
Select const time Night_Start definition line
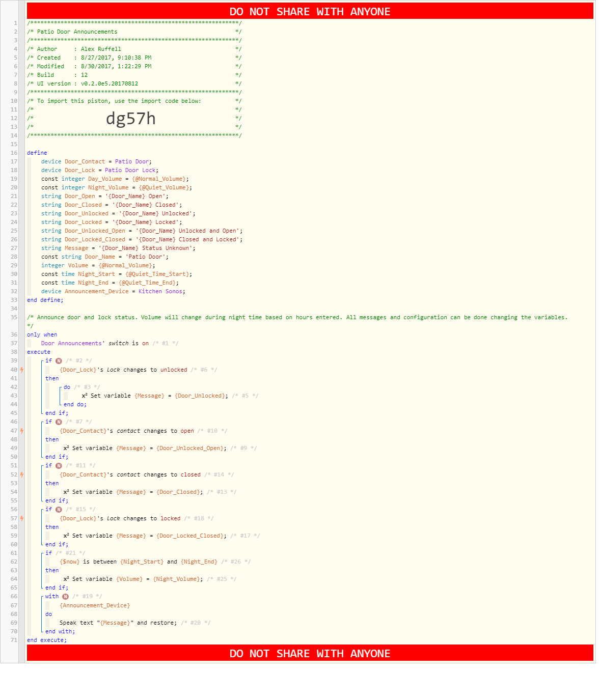(117, 274)
